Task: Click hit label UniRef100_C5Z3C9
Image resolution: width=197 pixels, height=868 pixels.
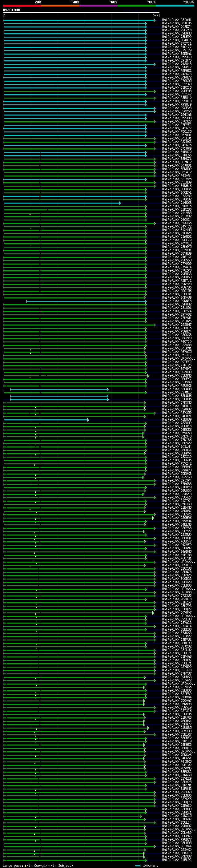Action: pyautogui.click(x=176, y=57)
